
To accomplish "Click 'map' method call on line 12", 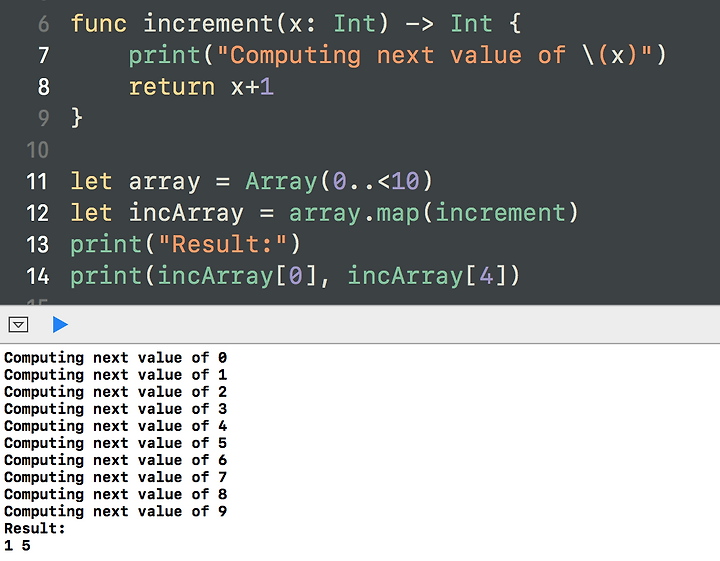I will (x=398, y=213).
